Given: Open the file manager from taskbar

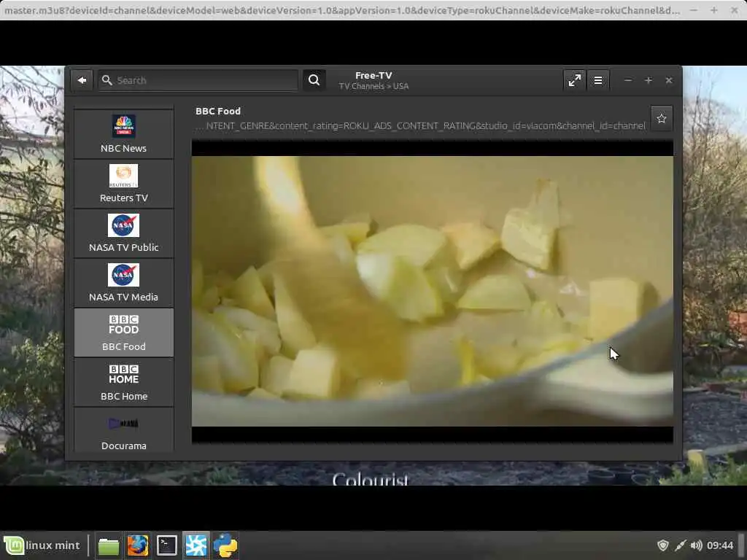Looking at the screenshot, I should click(109, 545).
